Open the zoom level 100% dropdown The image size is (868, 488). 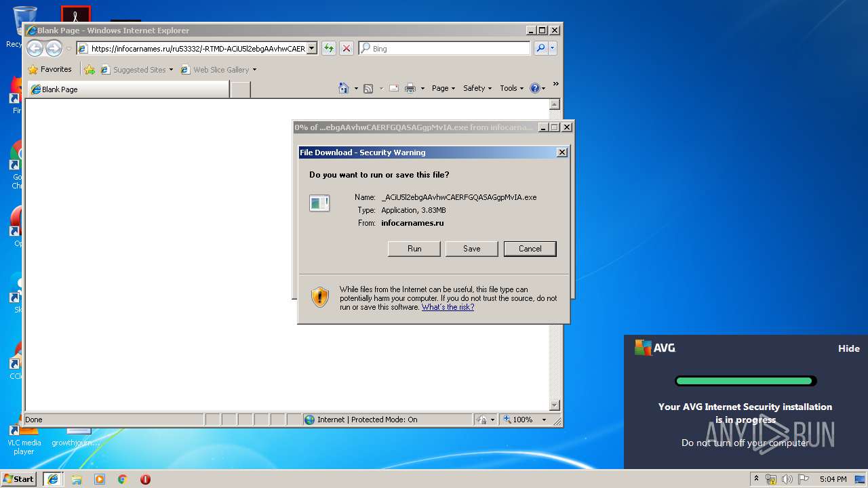tap(544, 420)
